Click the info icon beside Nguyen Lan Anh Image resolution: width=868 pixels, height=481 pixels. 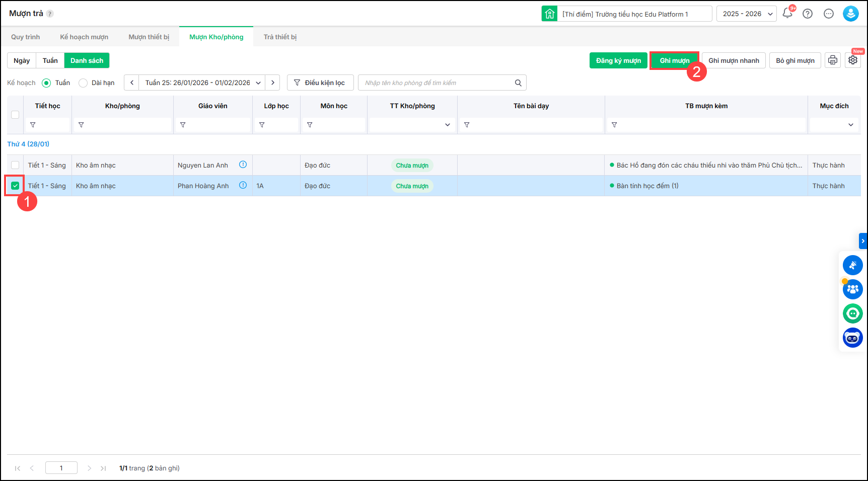coord(243,165)
